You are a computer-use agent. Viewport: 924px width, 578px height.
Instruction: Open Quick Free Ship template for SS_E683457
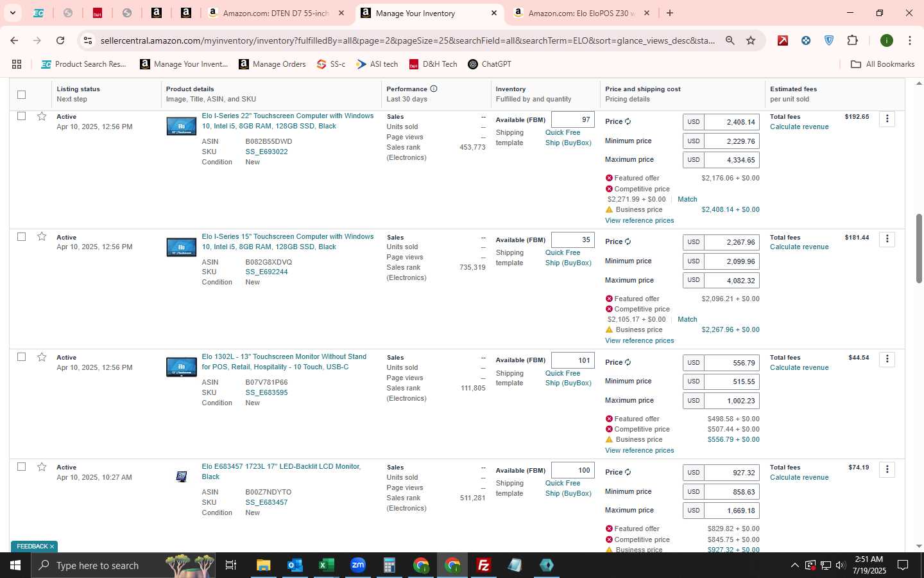click(x=569, y=488)
